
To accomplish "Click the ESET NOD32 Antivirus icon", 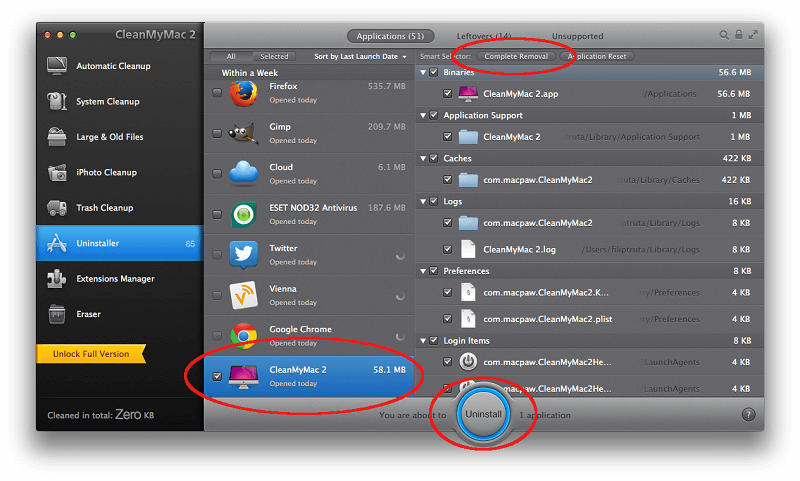I will click(243, 215).
